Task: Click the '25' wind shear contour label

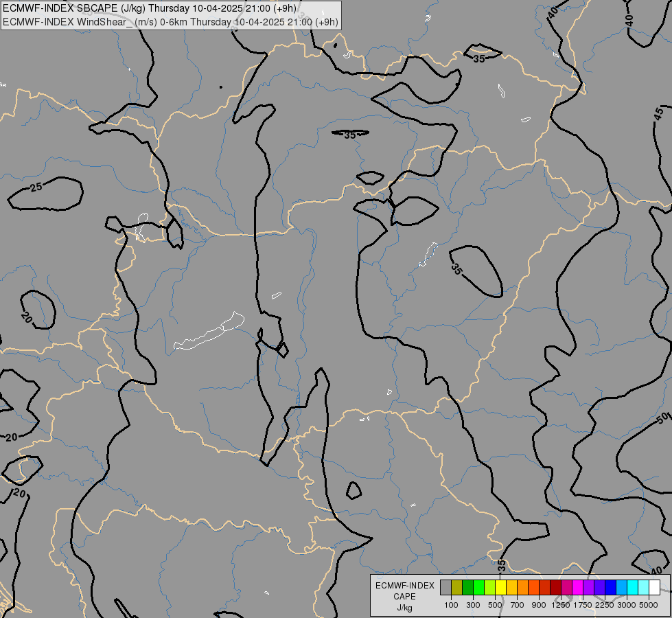Action: coord(36,187)
